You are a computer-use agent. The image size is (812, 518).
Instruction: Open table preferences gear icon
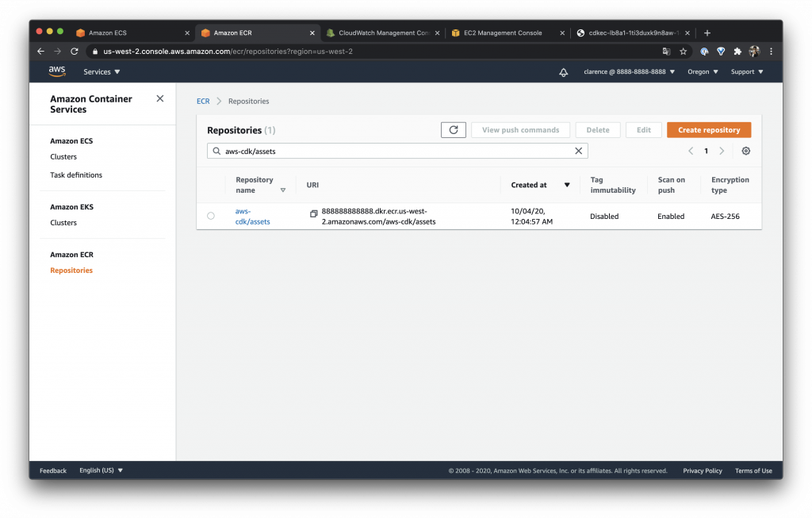(x=745, y=151)
